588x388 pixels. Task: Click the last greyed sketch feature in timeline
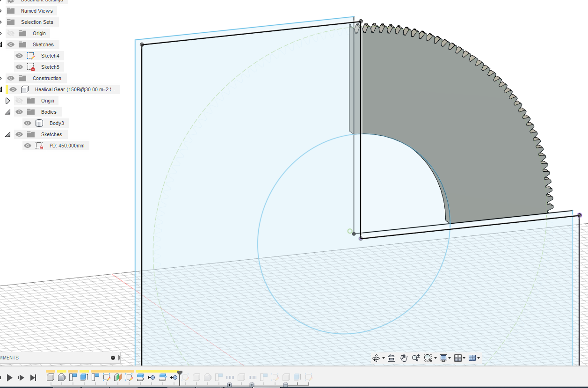[x=309, y=377]
